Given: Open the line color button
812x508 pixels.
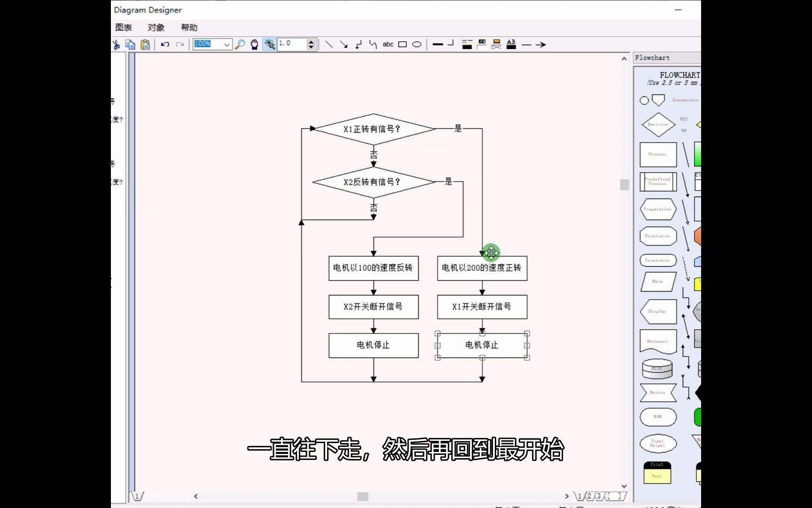Looking at the screenshot, I should click(x=467, y=45).
